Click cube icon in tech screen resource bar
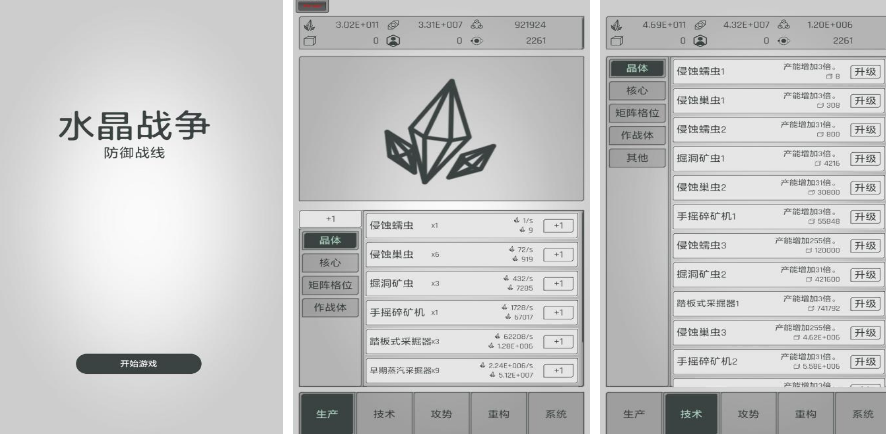Viewport: 886px width, 434px height. 617,41
